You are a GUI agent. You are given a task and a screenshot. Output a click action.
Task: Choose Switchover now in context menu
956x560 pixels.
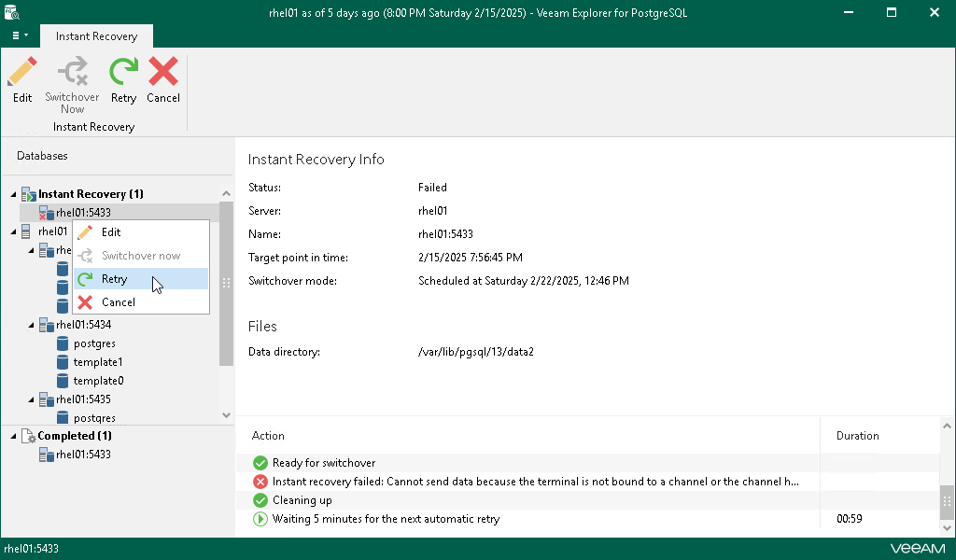coord(141,256)
